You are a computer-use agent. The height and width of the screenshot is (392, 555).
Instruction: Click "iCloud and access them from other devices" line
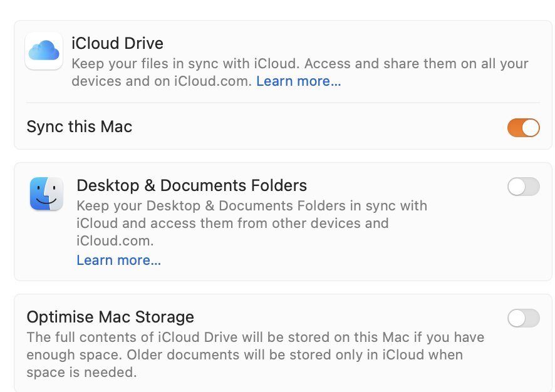coord(232,224)
